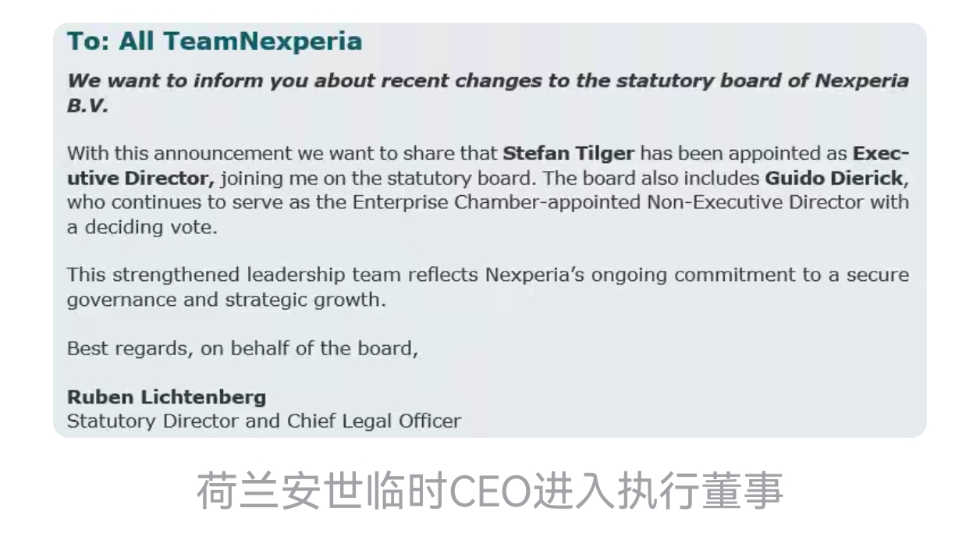Click the signature name "Ruben Lichtenberg"

pos(166,397)
